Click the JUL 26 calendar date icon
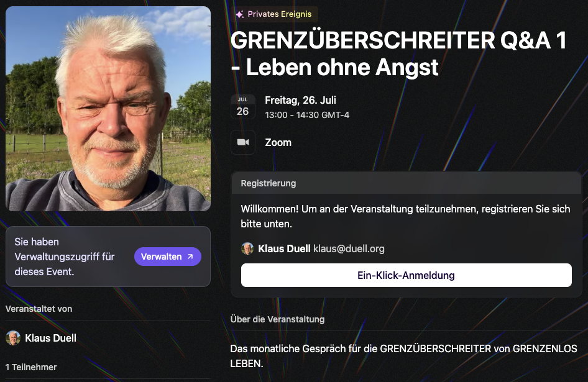588x382 pixels. point(243,106)
